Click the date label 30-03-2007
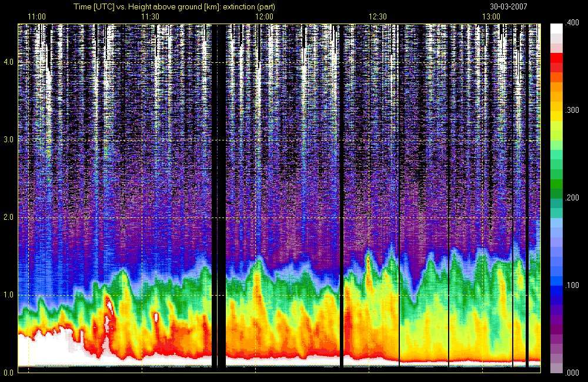Screen dimensions: 588x382 click(508, 6)
